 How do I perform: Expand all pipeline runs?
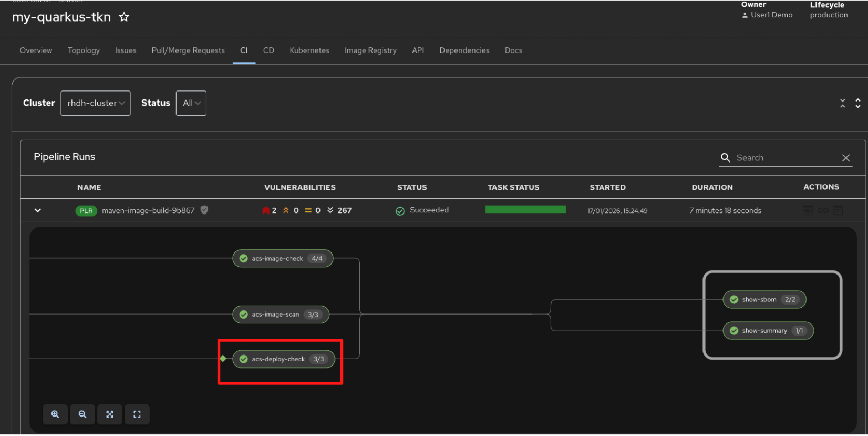point(858,103)
